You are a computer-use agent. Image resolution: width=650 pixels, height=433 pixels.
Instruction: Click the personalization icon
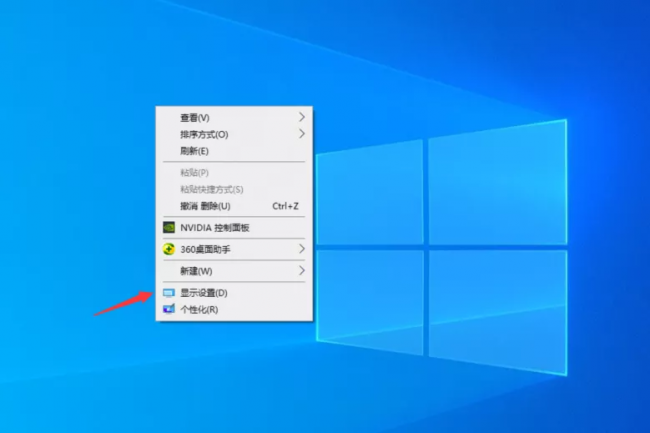coord(169,309)
